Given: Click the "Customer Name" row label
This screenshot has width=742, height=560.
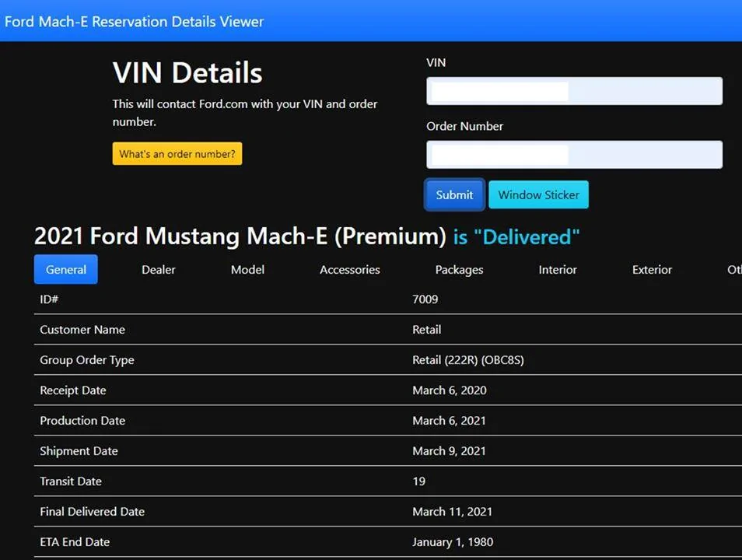Looking at the screenshot, I should tap(82, 330).
